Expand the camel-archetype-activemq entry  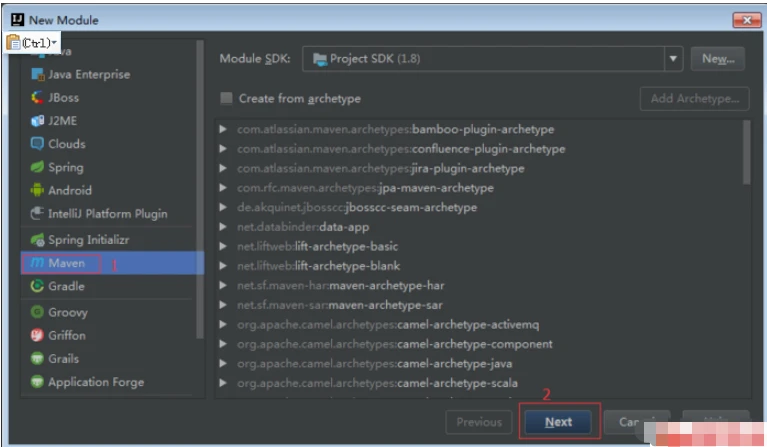[x=225, y=325]
